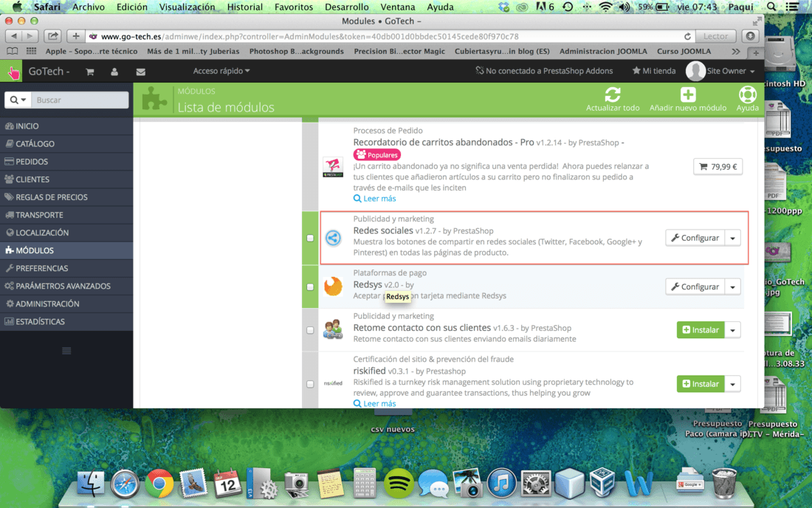
Task: Click the Populares badge
Action: click(x=377, y=155)
